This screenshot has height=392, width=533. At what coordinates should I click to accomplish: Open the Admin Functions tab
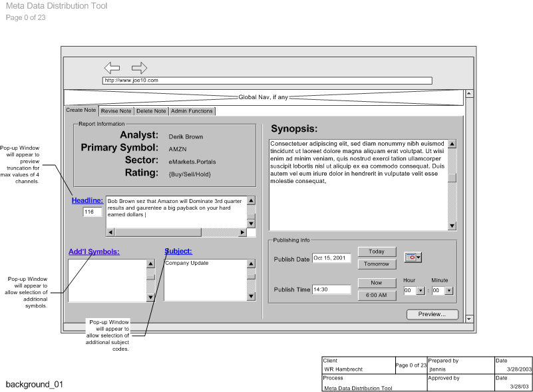tap(192, 111)
